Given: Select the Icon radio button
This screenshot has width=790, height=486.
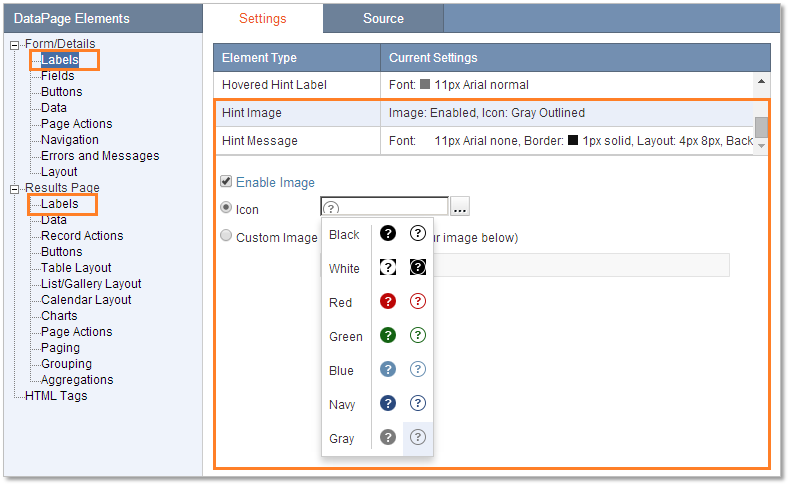Looking at the screenshot, I should pos(226,208).
